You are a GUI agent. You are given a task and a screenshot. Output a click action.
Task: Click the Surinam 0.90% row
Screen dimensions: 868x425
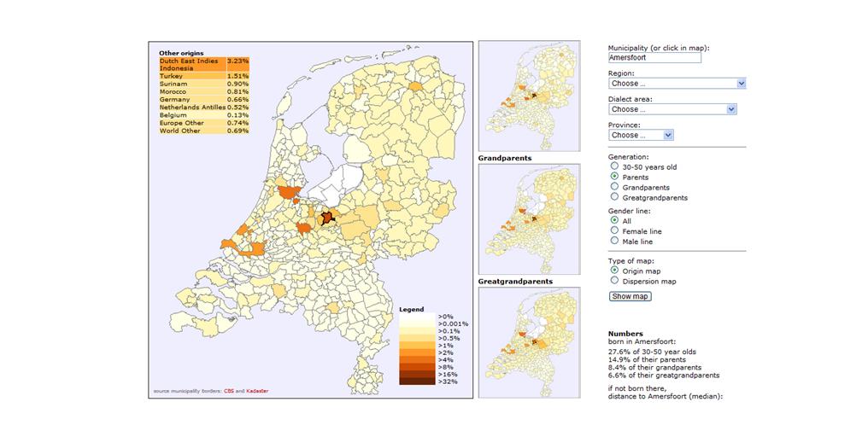pos(204,84)
